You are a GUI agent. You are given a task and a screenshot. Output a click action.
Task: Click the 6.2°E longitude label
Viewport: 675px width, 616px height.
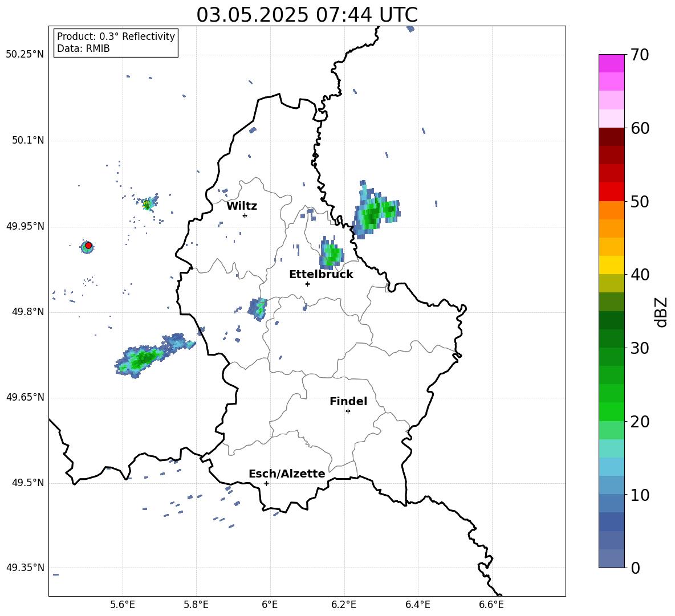[344, 605]
